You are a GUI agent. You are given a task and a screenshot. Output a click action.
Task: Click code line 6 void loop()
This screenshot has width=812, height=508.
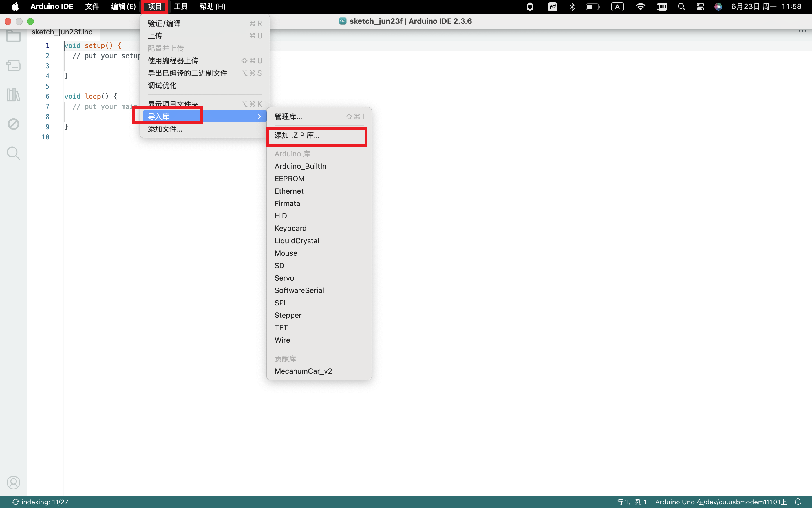coord(91,97)
